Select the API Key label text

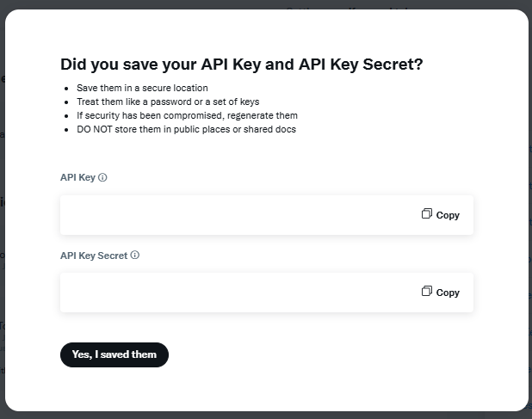77,177
